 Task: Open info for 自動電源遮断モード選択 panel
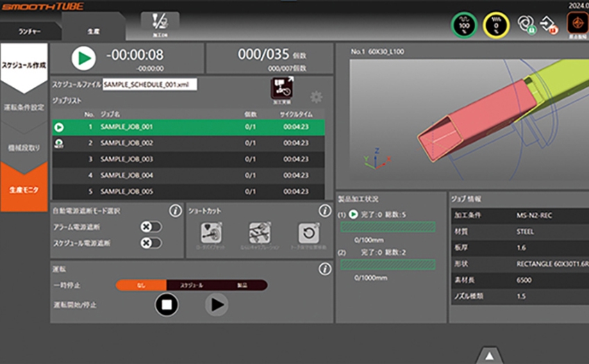[175, 210]
